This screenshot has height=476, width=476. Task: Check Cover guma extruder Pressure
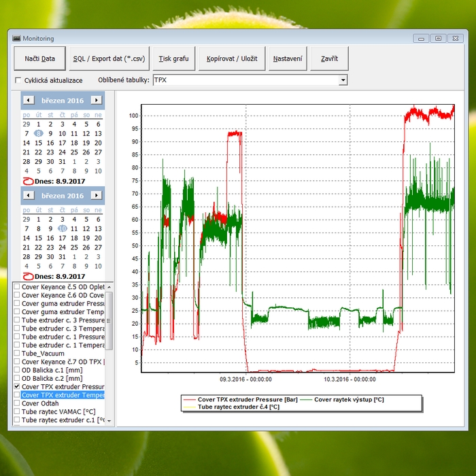pyautogui.click(x=17, y=303)
